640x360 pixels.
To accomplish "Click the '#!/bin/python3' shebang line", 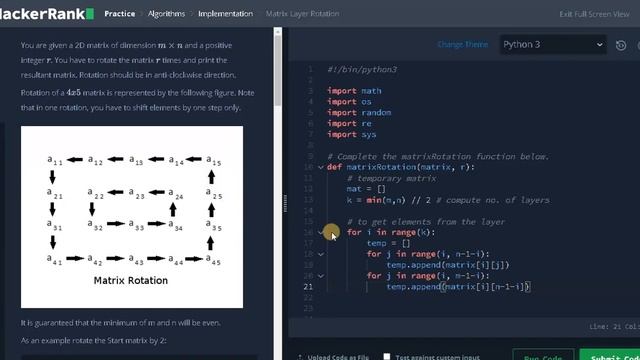I will tap(362, 69).
